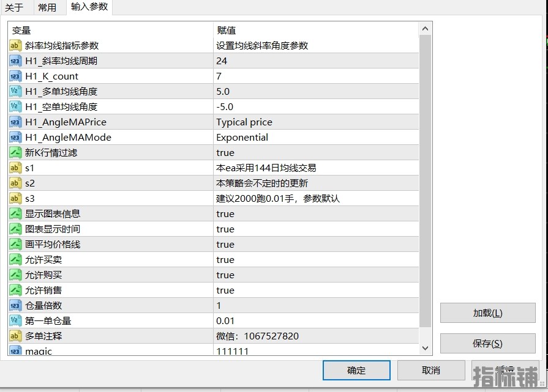Select the 5.0 value of H1_多单均线角度

point(316,92)
